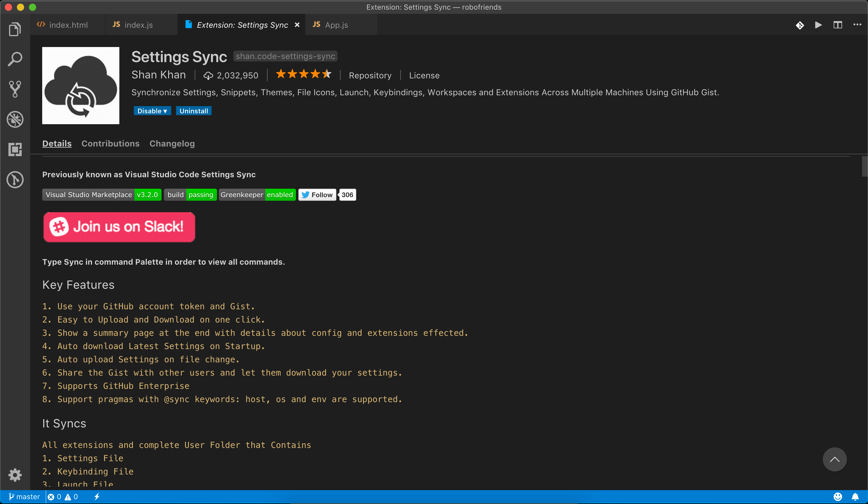Click the master branch indicator in the status bar
The width and height of the screenshot is (868, 504).
(x=24, y=496)
